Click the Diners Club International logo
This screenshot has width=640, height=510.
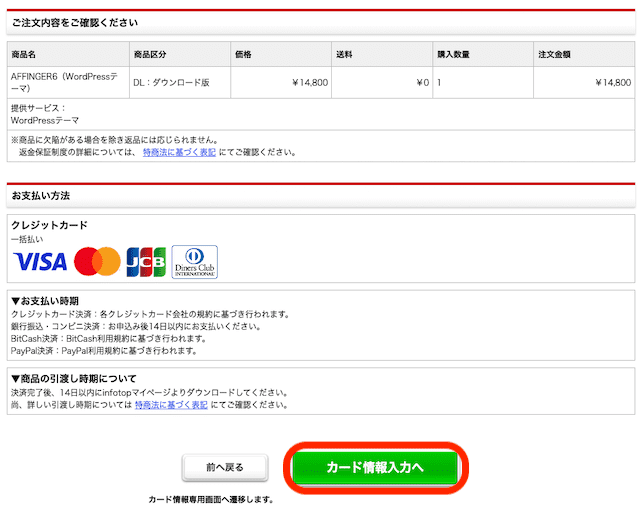coord(195,262)
